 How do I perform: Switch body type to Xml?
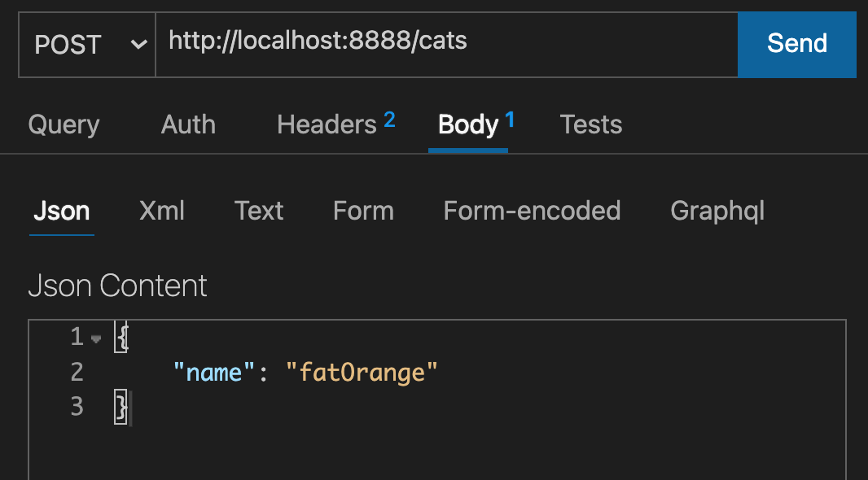tap(162, 212)
